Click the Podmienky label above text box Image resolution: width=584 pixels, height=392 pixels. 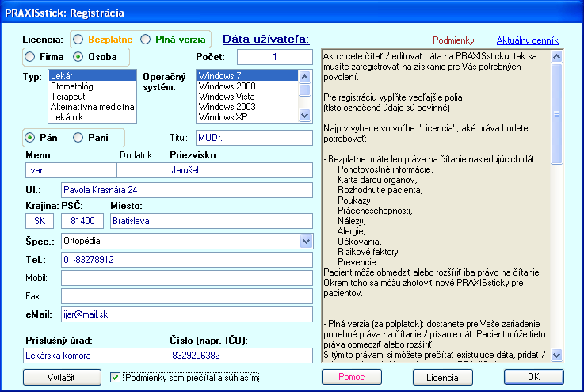pos(454,40)
